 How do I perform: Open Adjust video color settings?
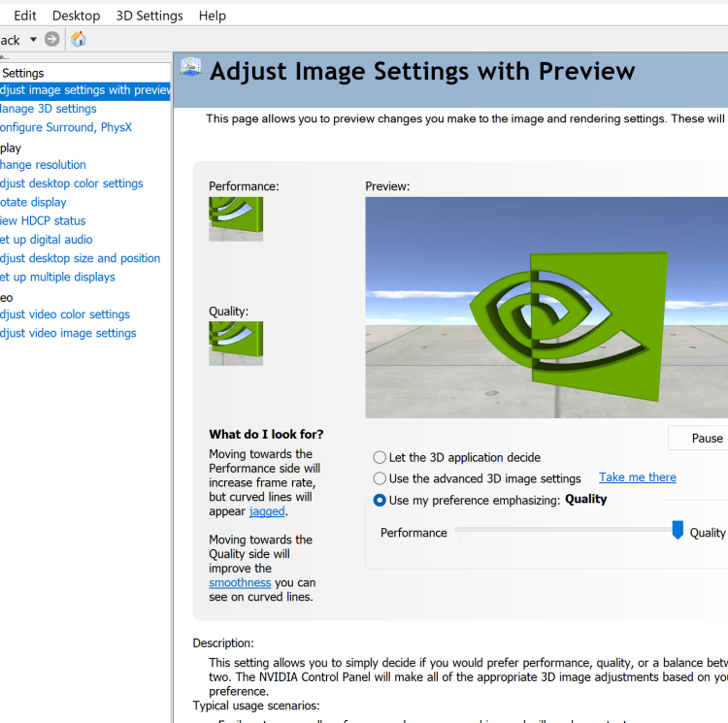(x=65, y=314)
